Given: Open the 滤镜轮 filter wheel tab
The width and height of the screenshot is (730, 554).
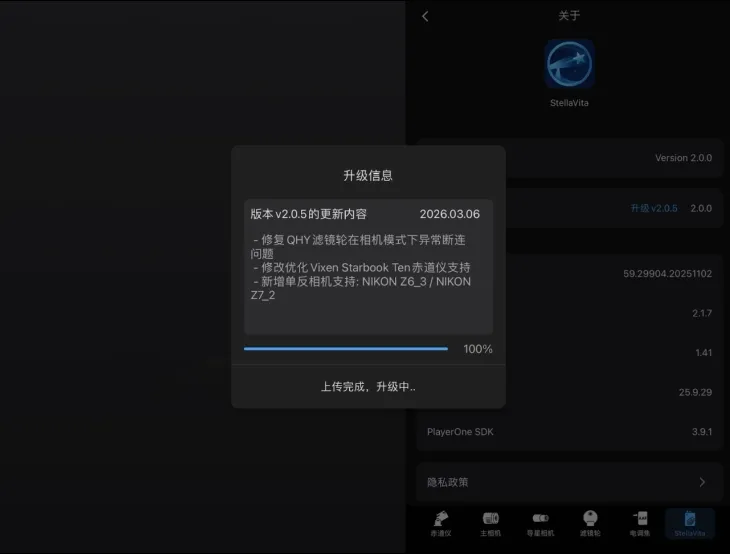Looking at the screenshot, I should (590, 524).
